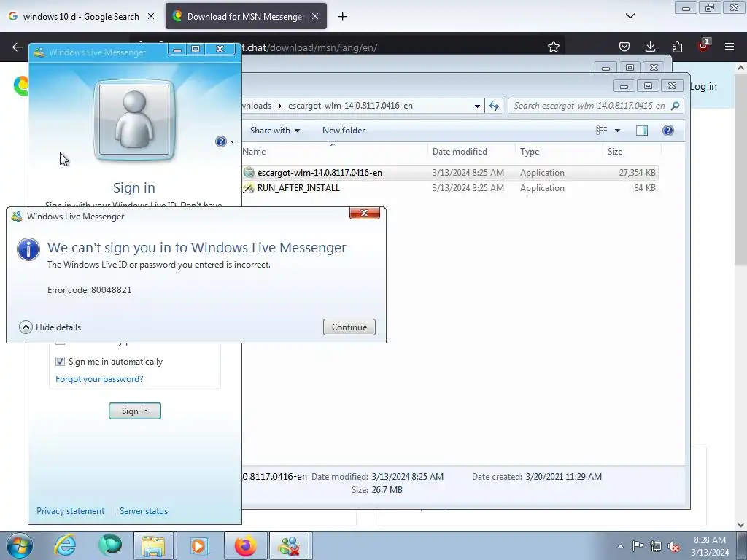The image size is (747, 560).
Task: Toggle the preview pane icon in Explorer
Action: 642,131
